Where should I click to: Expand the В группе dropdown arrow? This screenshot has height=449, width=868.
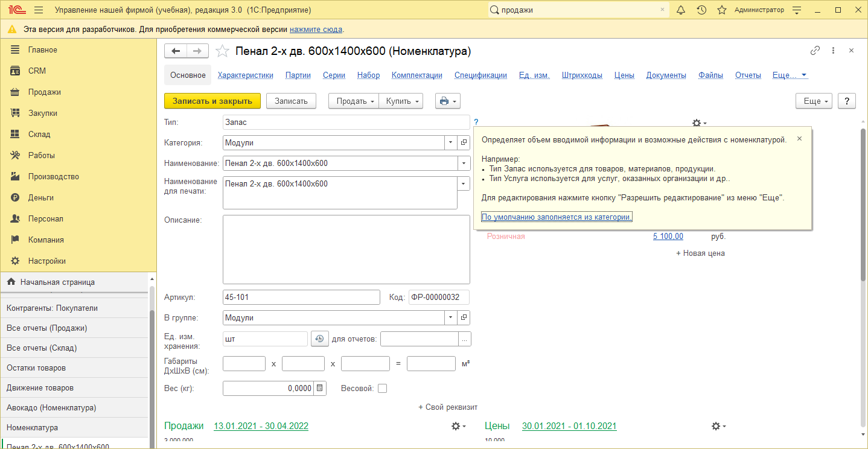click(452, 317)
